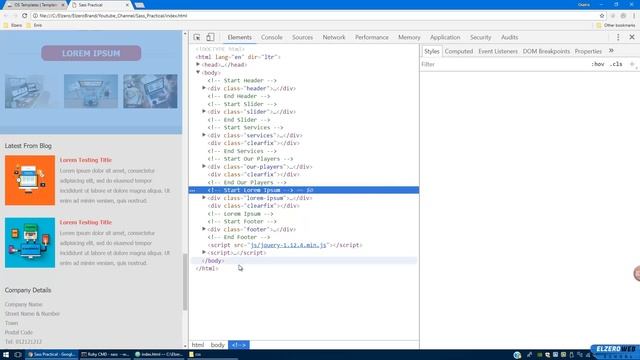Expand the div class slider node

[204, 111]
